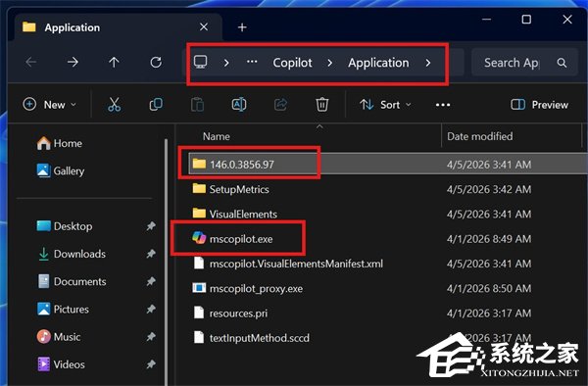Expand chevron between Copilot and Application
The image size is (588, 386).
point(329,63)
